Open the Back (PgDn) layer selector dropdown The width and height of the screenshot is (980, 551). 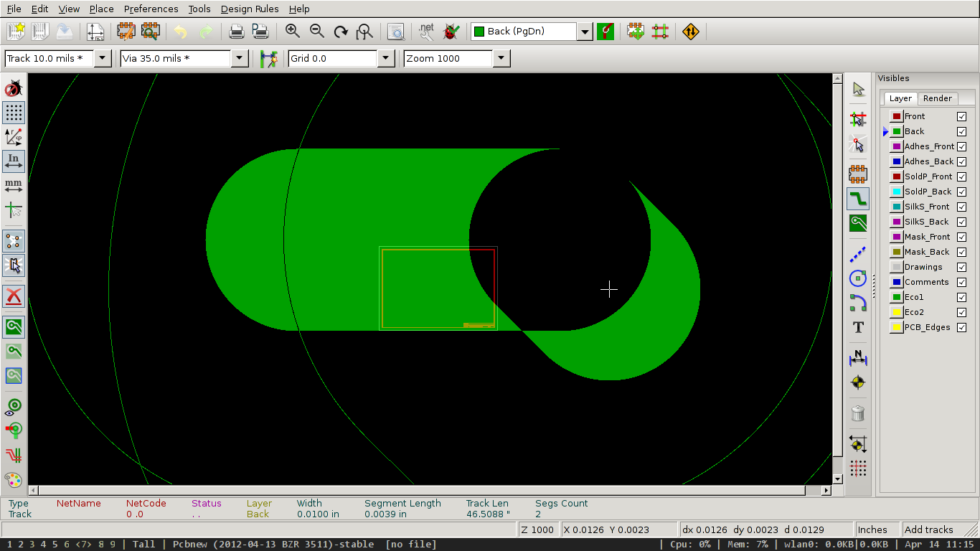pos(585,32)
